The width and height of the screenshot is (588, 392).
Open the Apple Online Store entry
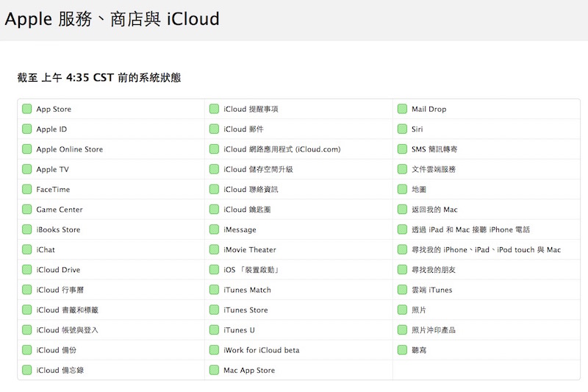[x=69, y=149]
